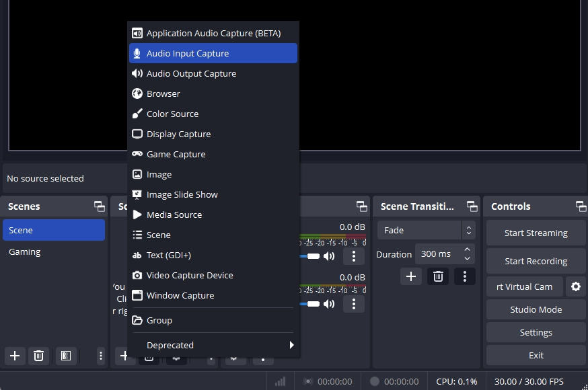Expand the Deprecated submenu arrow
The height and width of the screenshot is (390, 588).
291,345
